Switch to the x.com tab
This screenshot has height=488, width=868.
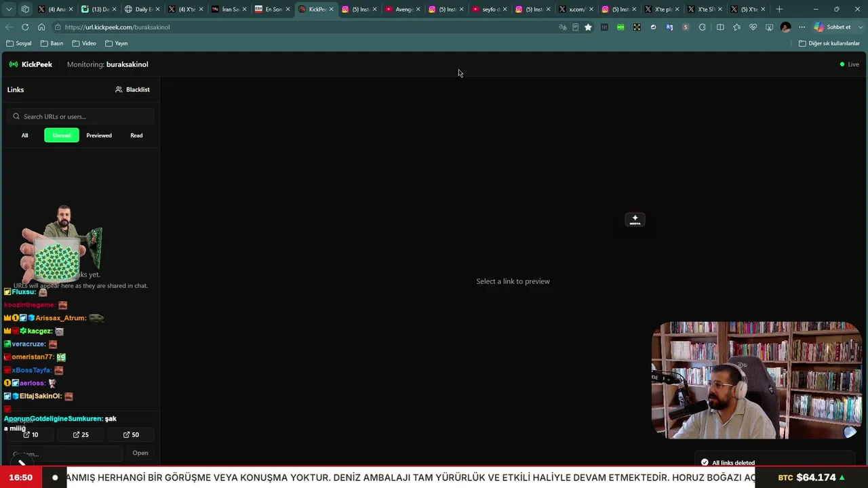pyautogui.click(x=576, y=9)
